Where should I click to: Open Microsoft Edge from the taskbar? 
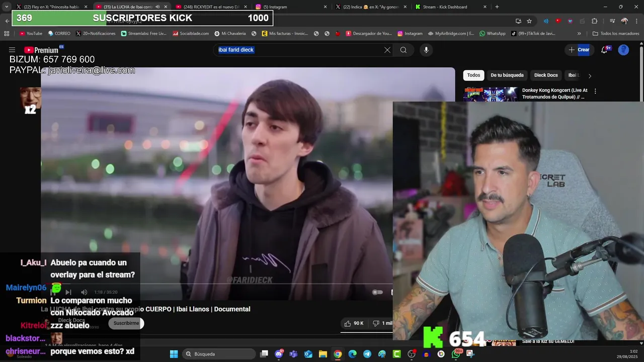[x=352, y=354]
